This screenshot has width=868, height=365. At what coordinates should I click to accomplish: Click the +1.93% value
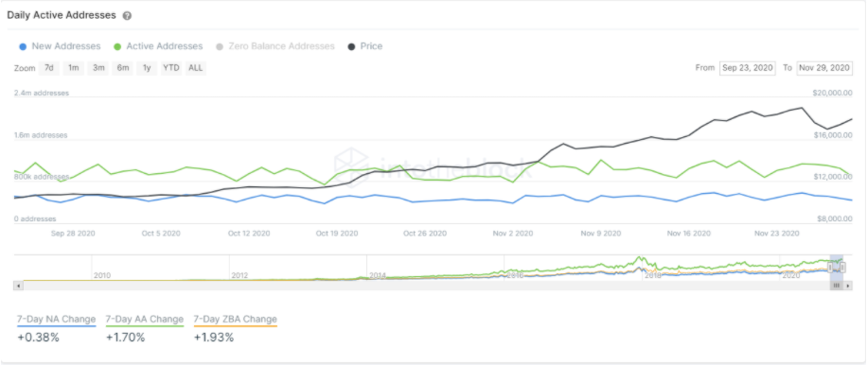(x=214, y=337)
